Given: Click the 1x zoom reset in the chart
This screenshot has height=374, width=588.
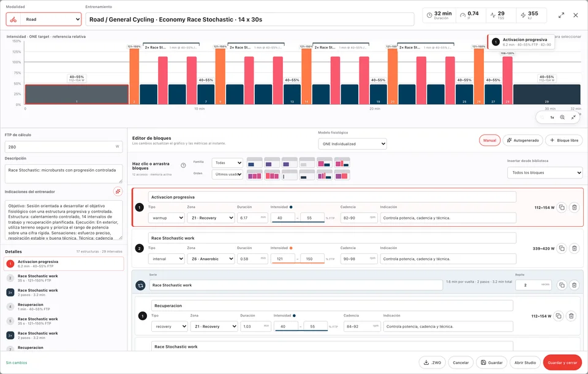Looking at the screenshot, I should click(x=552, y=118).
